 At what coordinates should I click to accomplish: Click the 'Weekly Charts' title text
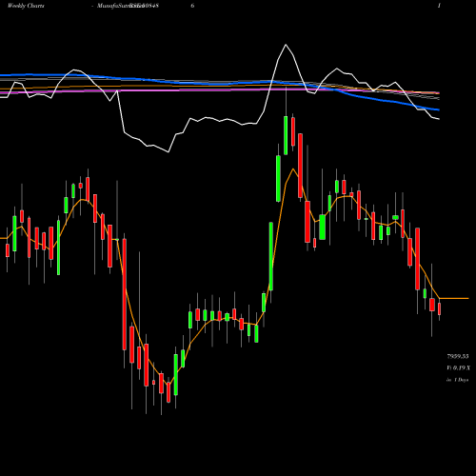pyautogui.click(x=26, y=6)
